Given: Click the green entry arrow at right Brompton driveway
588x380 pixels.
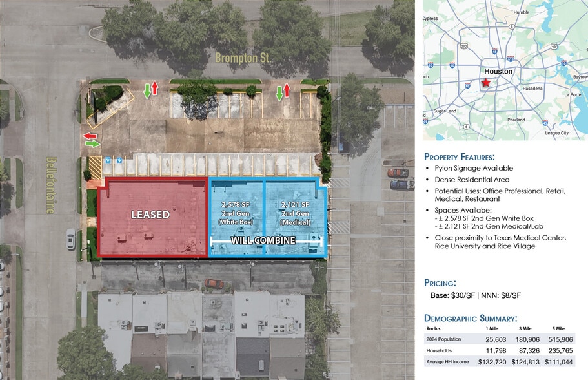Looking at the screenshot, I should pyautogui.click(x=279, y=93).
